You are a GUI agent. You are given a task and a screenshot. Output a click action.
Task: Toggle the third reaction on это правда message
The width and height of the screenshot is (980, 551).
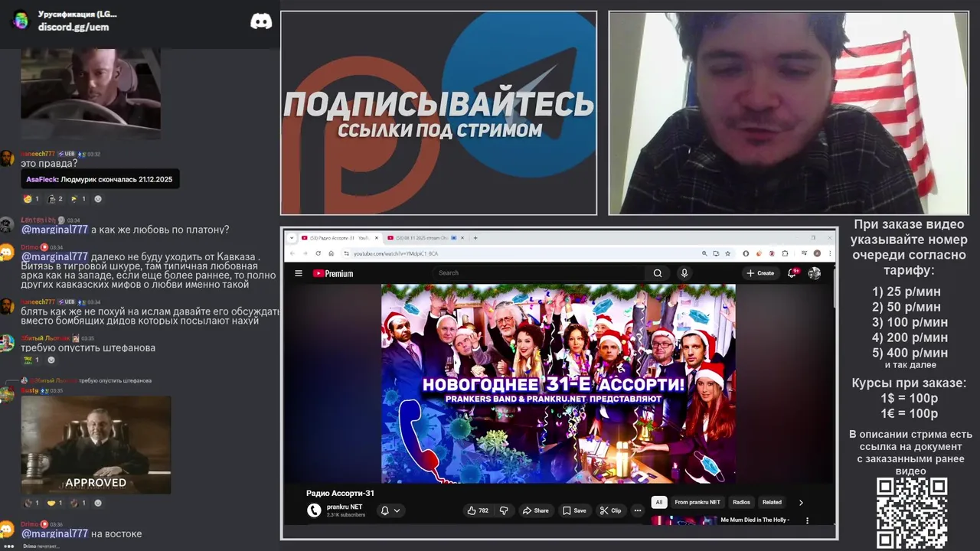(x=79, y=199)
